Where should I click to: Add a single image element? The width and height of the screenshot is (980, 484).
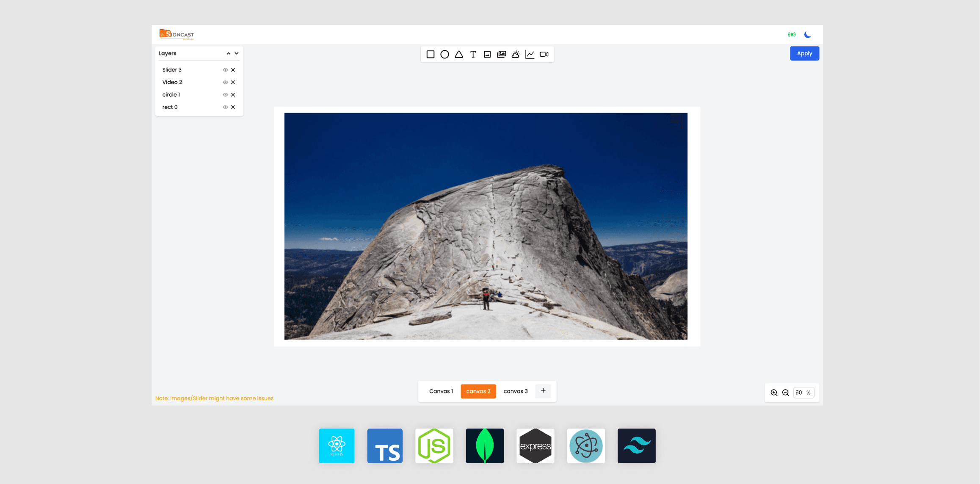point(487,54)
